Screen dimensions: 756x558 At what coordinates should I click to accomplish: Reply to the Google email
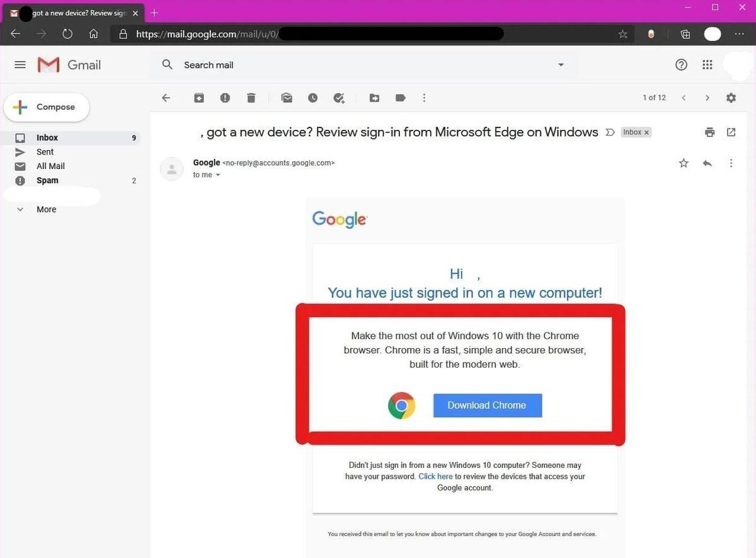pos(707,163)
